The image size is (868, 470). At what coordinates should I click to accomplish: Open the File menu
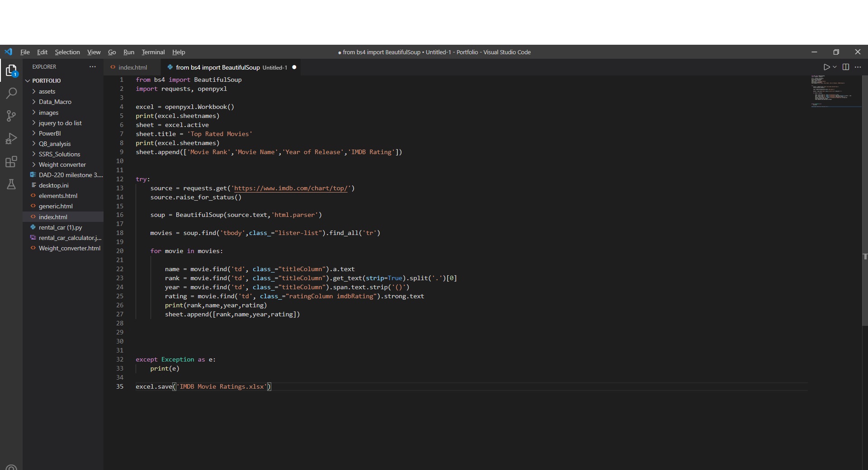pos(25,52)
